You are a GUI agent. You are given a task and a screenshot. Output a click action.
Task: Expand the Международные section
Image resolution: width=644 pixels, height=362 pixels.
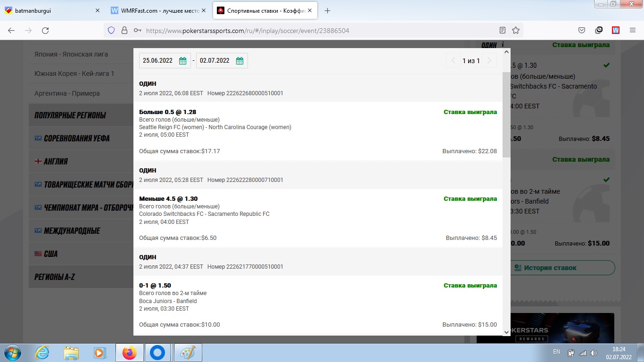(x=81, y=230)
